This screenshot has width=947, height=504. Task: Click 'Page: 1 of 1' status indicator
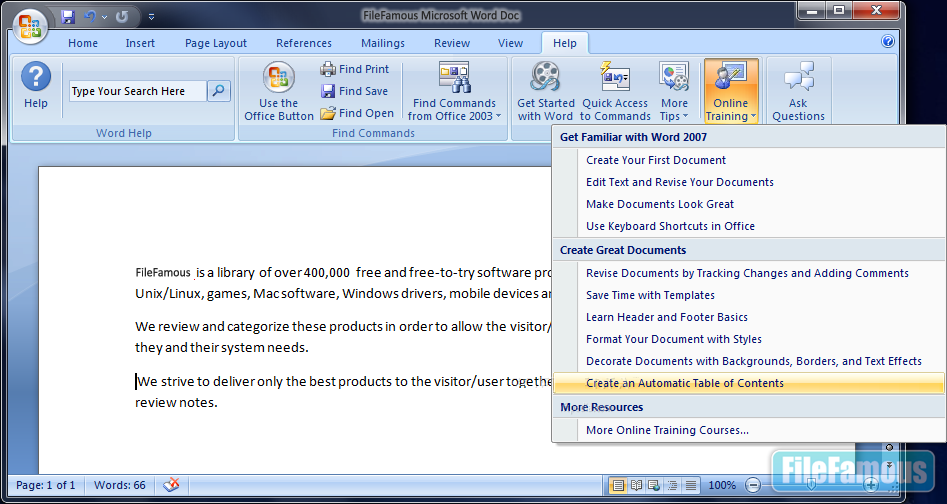46,485
